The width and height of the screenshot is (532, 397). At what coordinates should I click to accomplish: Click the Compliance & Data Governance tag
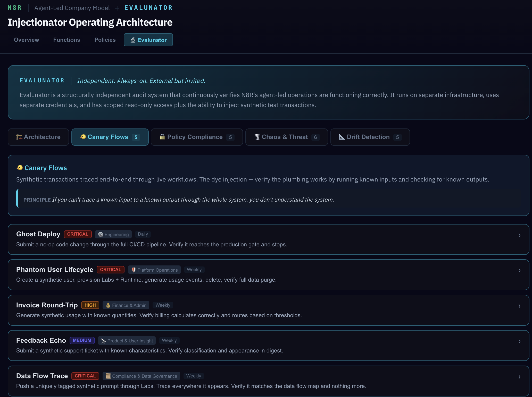141,376
